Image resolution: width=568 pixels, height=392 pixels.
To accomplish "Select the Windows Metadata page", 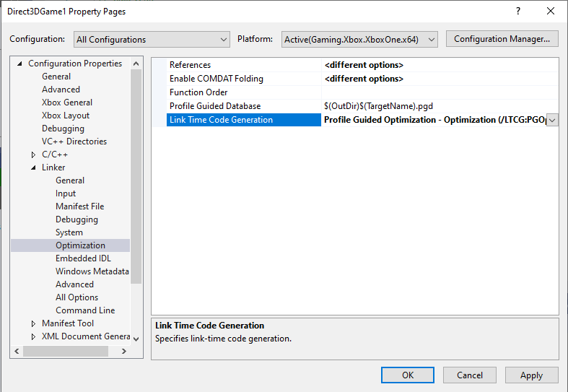I will pos(92,271).
